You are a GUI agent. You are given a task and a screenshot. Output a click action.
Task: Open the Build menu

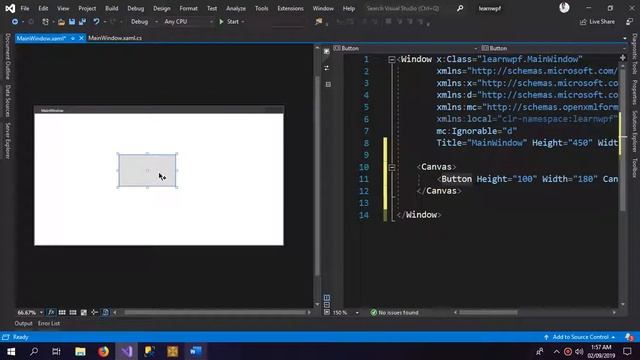tap(111, 8)
